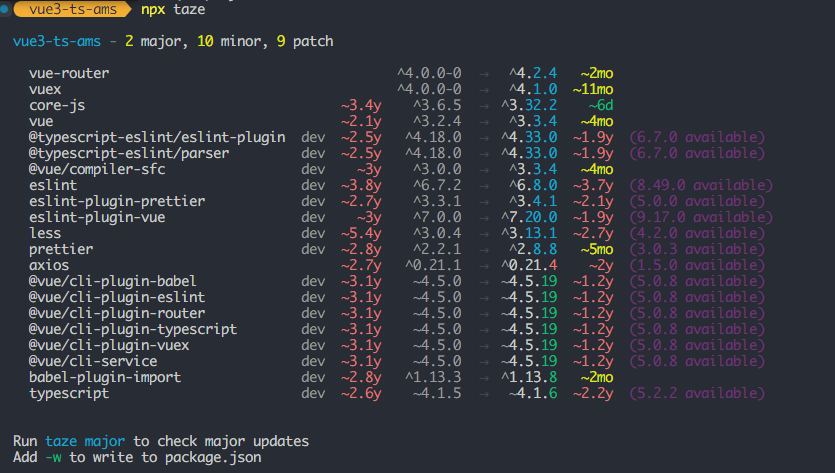
Task: Click the 'dev' tag on typescript row
Action: [313, 393]
